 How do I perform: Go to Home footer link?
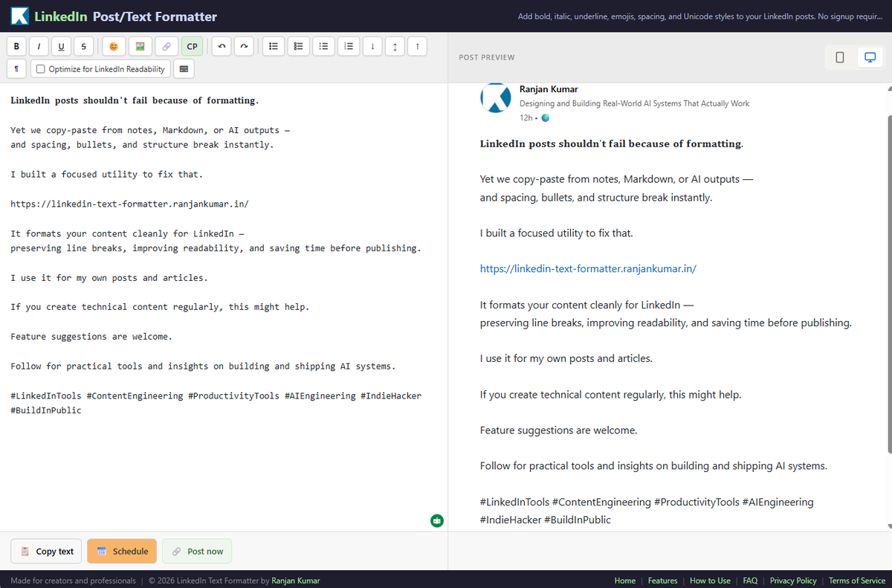pyautogui.click(x=625, y=581)
